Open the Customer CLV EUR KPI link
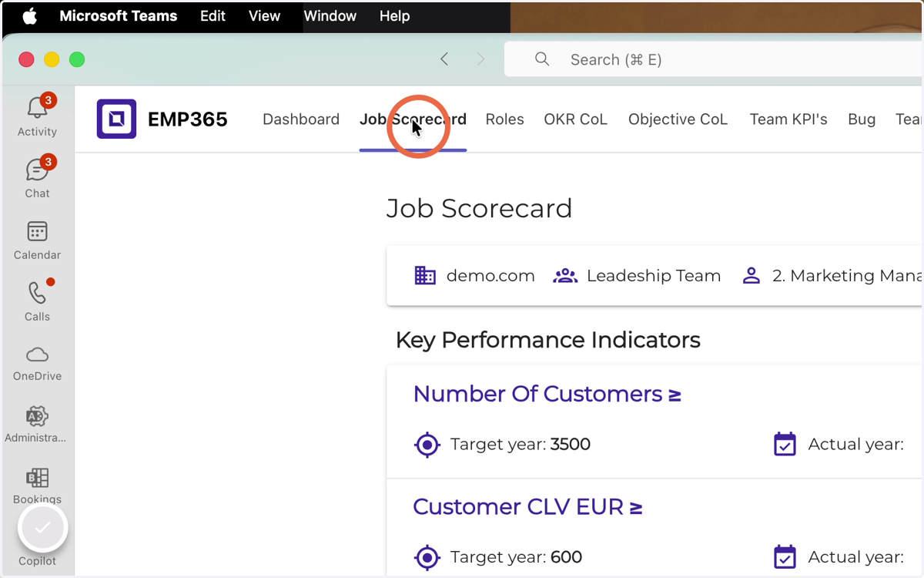The height and width of the screenshot is (578, 924). pos(527,506)
